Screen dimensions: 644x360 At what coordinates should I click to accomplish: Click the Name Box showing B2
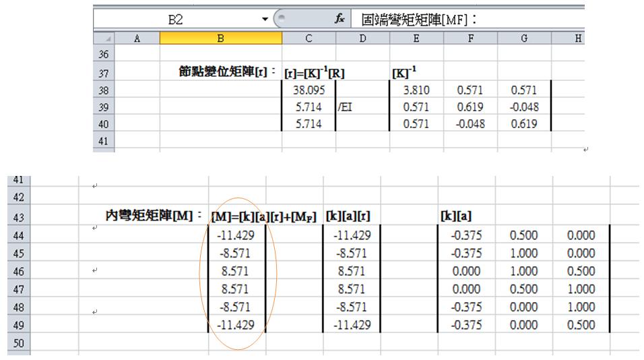[x=176, y=20]
